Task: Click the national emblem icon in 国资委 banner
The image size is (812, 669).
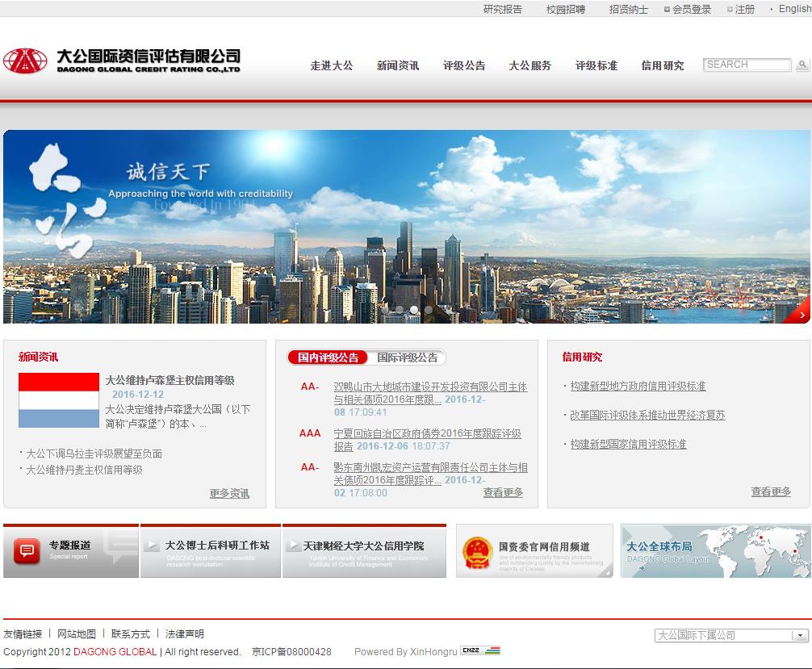Action: (x=477, y=553)
